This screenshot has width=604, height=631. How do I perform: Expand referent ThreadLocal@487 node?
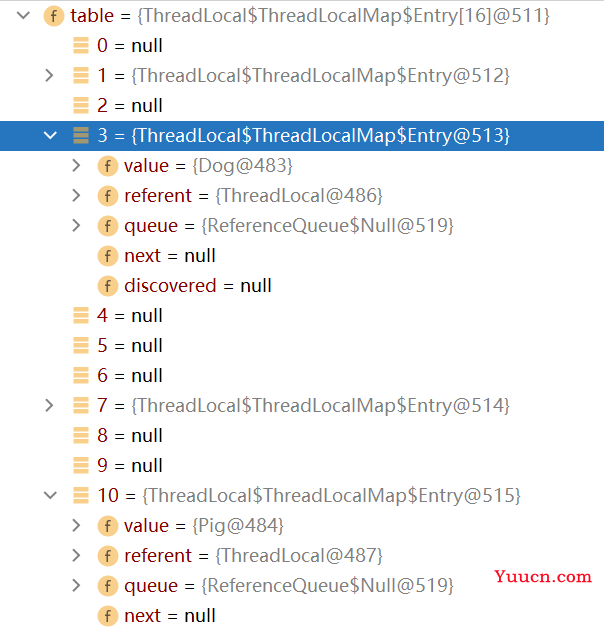76,555
